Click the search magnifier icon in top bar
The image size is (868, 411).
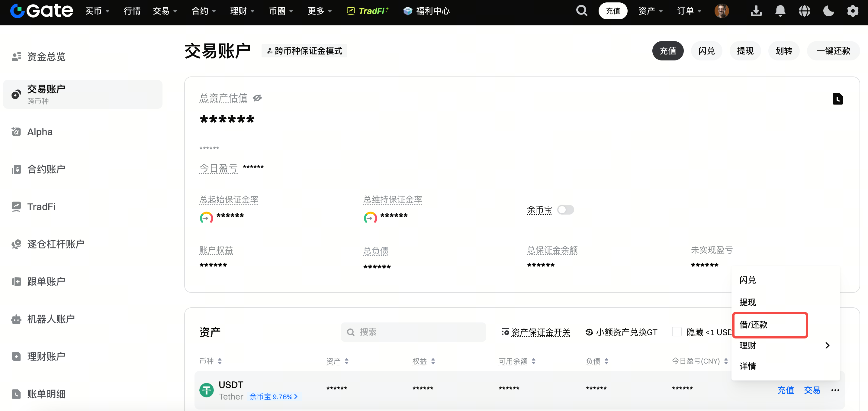[x=582, y=11]
